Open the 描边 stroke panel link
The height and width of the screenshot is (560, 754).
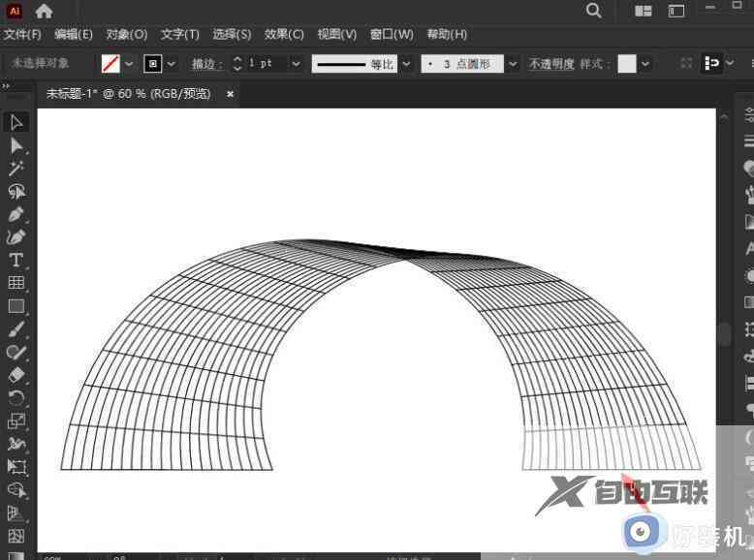coord(206,63)
